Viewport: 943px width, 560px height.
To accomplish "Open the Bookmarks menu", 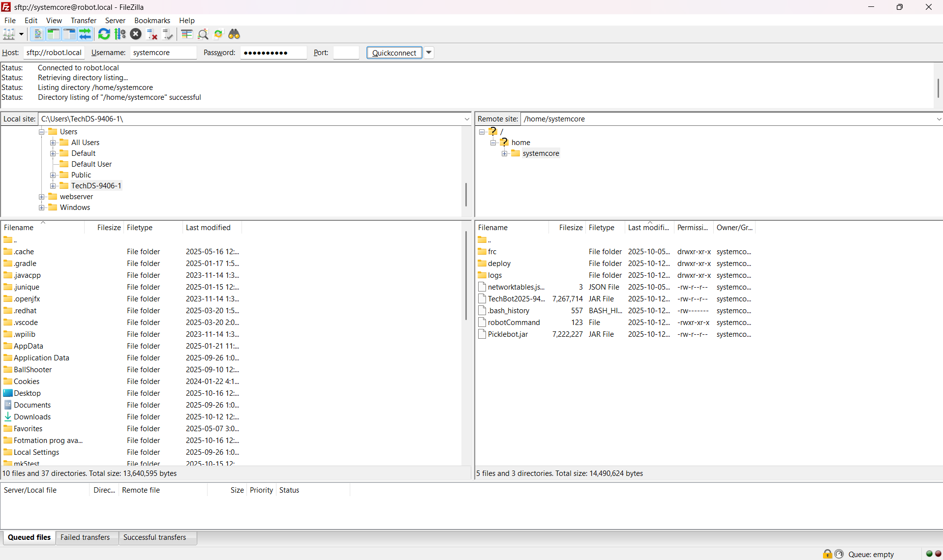I will [152, 20].
